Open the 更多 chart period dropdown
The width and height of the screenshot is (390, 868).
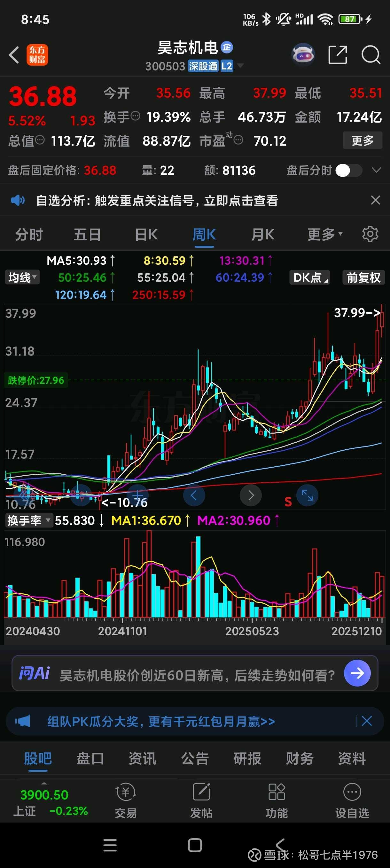325,234
